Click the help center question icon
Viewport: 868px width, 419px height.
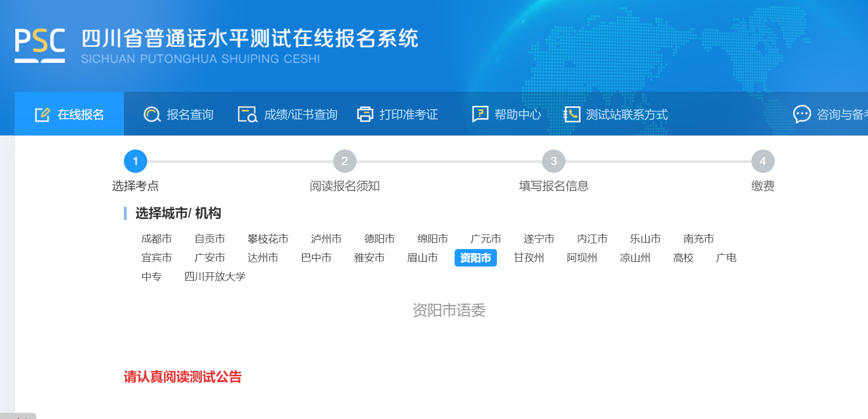pyautogui.click(x=480, y=114)
